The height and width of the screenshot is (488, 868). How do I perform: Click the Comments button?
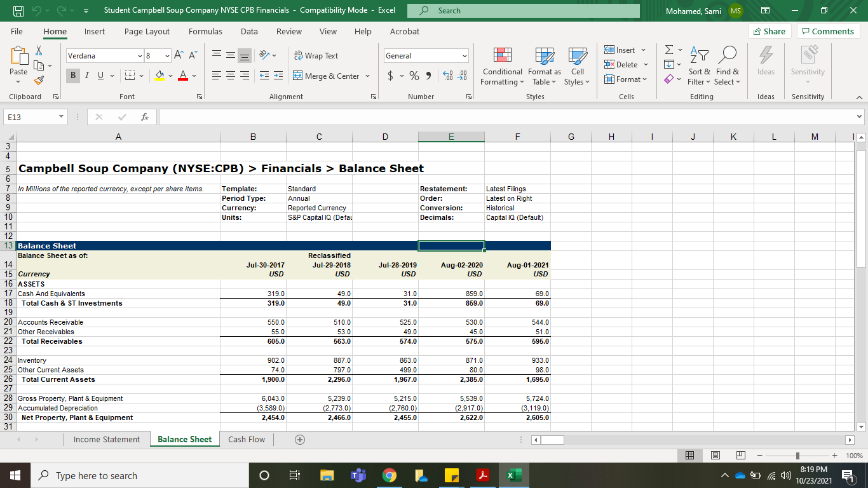829,31
